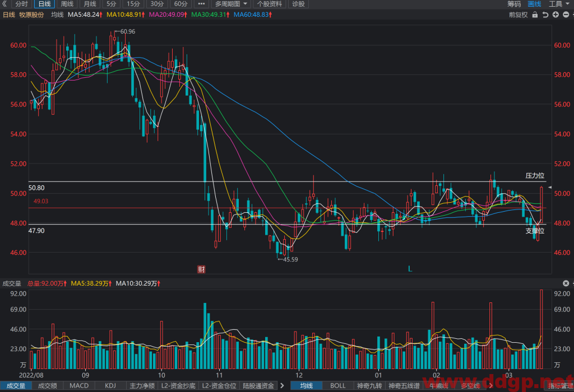Show the L2-资金仓位 indicator
574x392 pixels.
[219, 385]
